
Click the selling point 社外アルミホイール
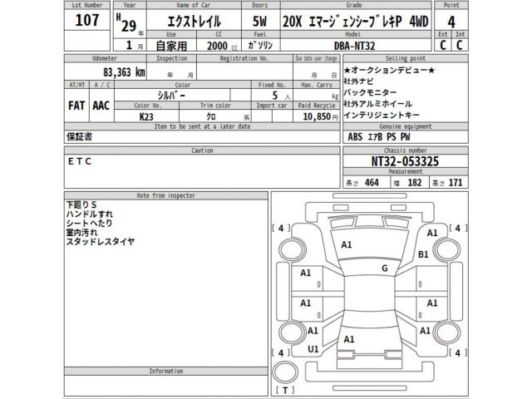coord(377,104)
